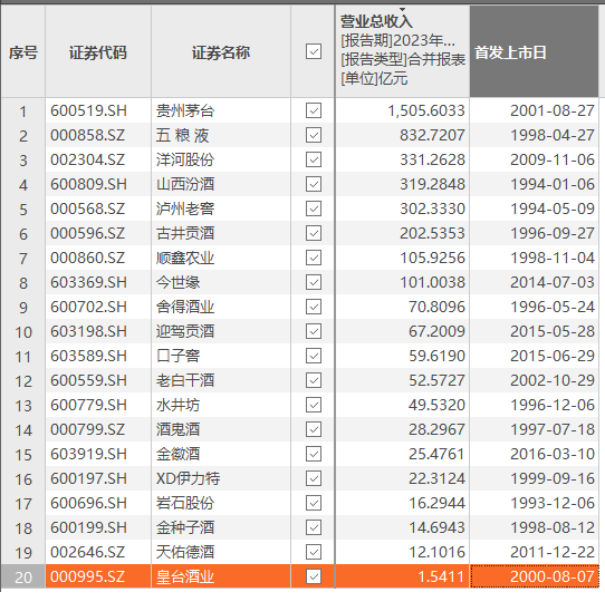Click revenue value 105.9256

[432, 258]
